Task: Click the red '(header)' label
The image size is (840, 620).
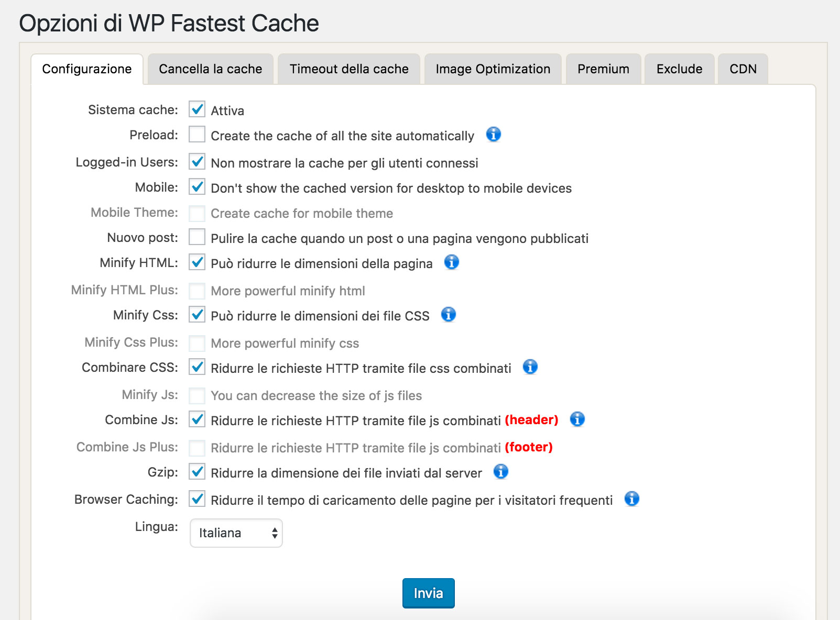Action: pos(531,420)
